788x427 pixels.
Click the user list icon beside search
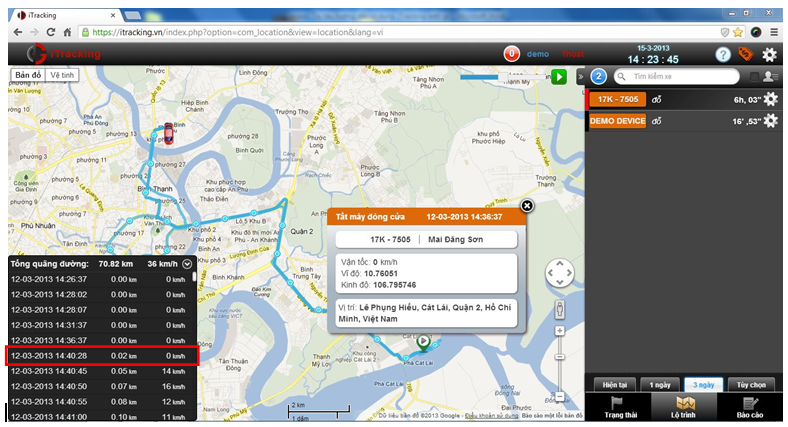pyautogui.click(x=770, y=76)
